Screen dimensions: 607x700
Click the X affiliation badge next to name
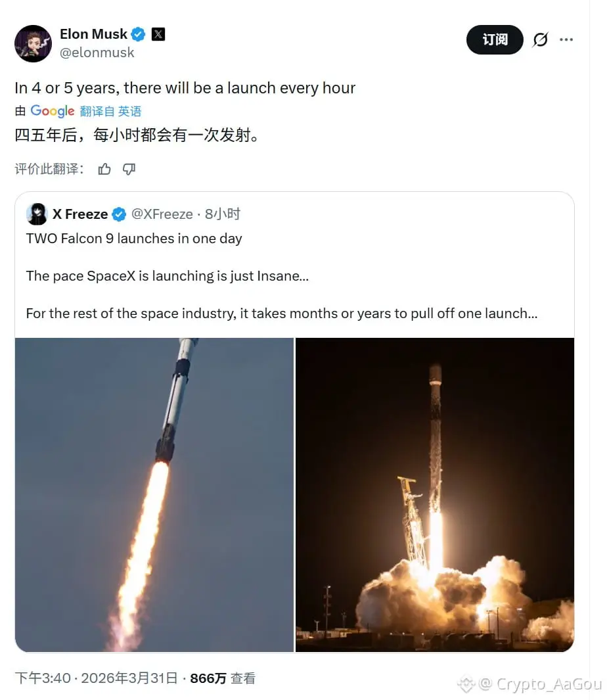158,34
